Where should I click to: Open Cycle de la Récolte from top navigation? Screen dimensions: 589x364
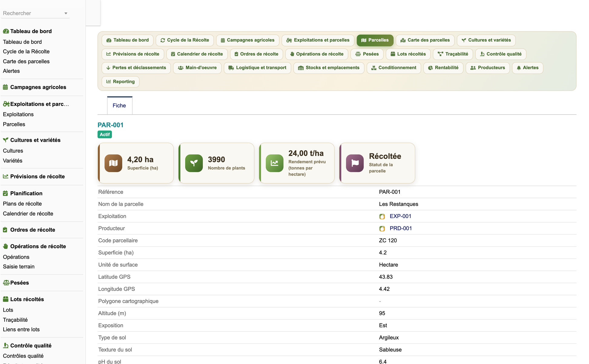click(x=185, y=40)
